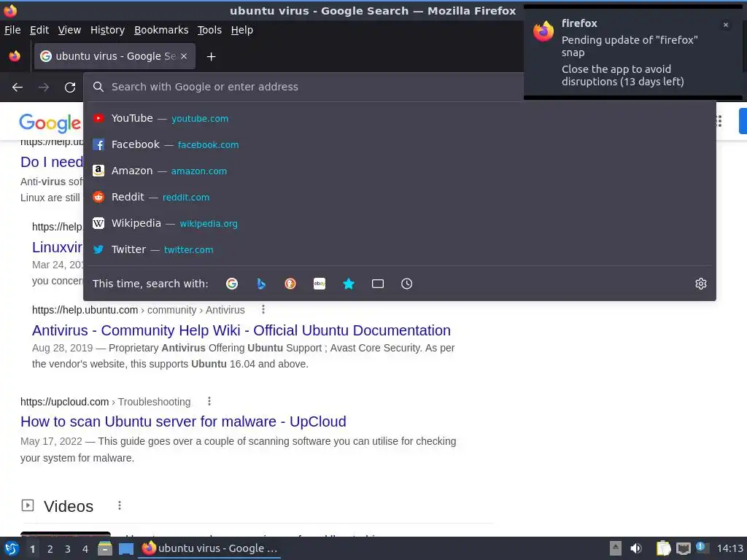
Task: Open options for upcloud.com Troubleshooting result
Action: tap(209, 402)
